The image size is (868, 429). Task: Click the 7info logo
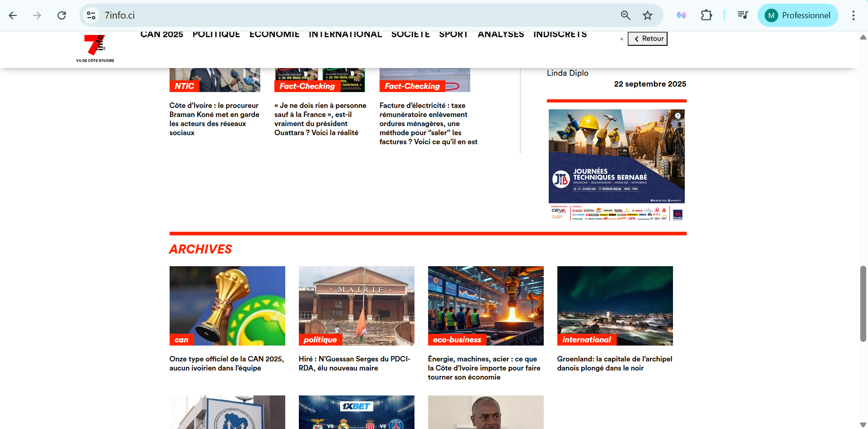click(95, 49)
